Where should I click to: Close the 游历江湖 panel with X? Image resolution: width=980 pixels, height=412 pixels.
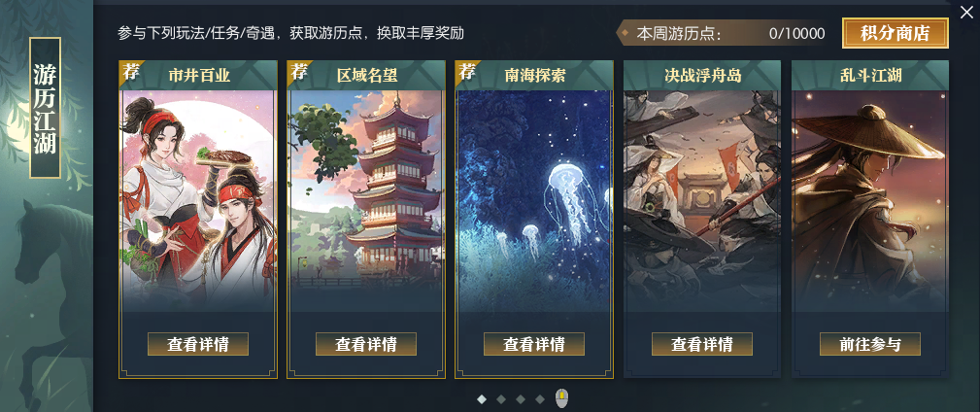966,12
